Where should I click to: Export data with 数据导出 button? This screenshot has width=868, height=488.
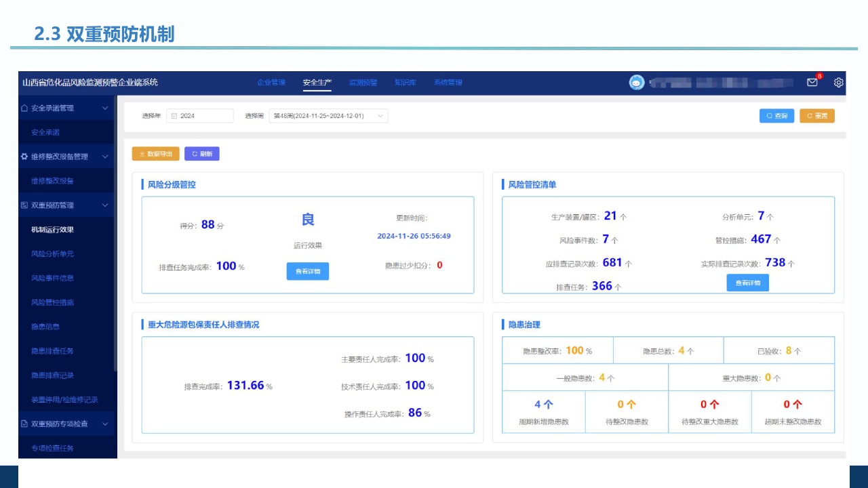(x=155, y=154)
